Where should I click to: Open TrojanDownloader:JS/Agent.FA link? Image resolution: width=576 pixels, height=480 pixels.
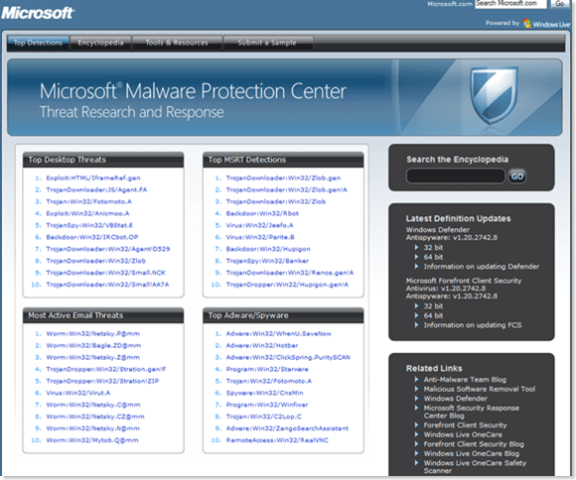(97, 190)
